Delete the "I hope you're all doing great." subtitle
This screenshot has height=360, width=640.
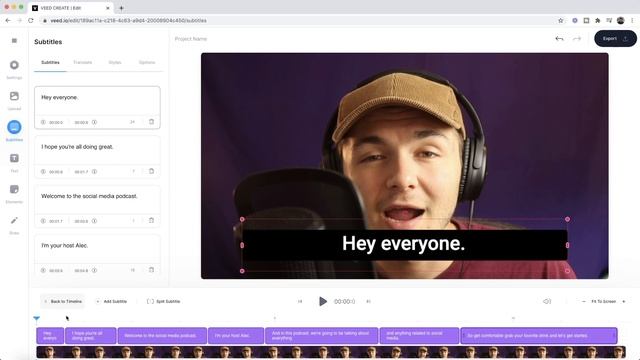click(151, 171)
